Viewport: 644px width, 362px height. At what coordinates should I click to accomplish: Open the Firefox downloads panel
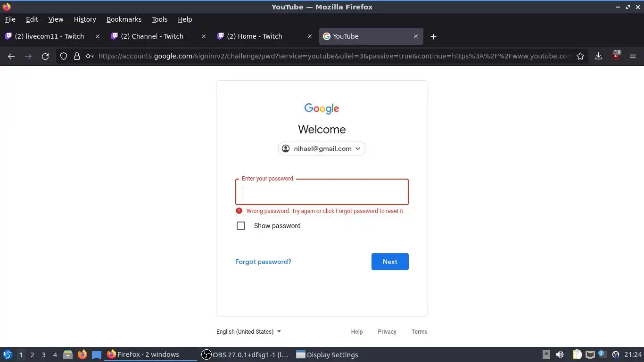598,56
